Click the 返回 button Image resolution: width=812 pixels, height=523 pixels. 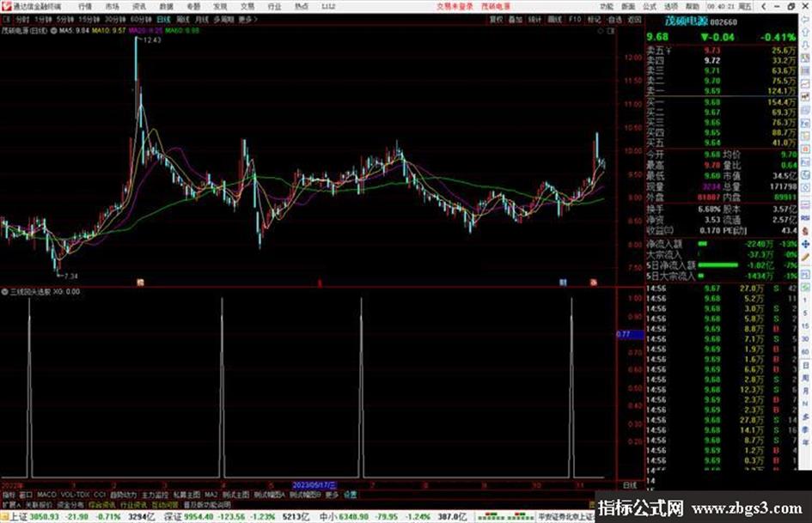click(x=634, y=19)
